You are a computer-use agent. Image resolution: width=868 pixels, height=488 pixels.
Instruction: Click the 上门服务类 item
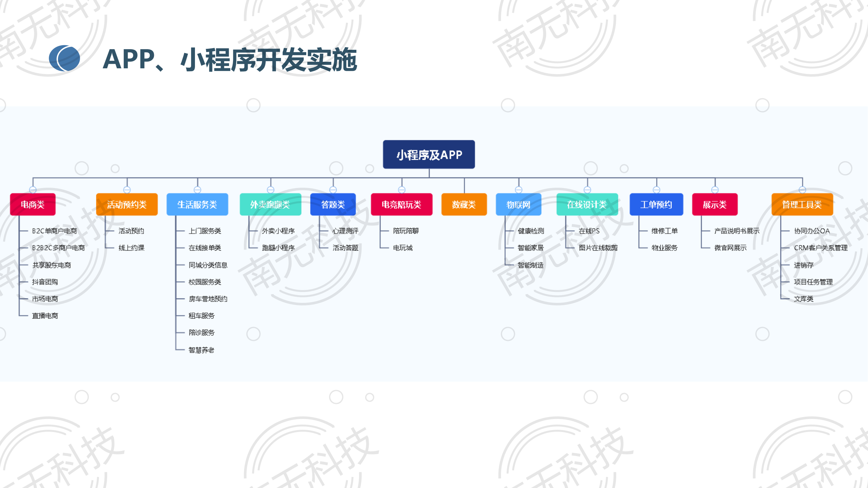point(205,231)
